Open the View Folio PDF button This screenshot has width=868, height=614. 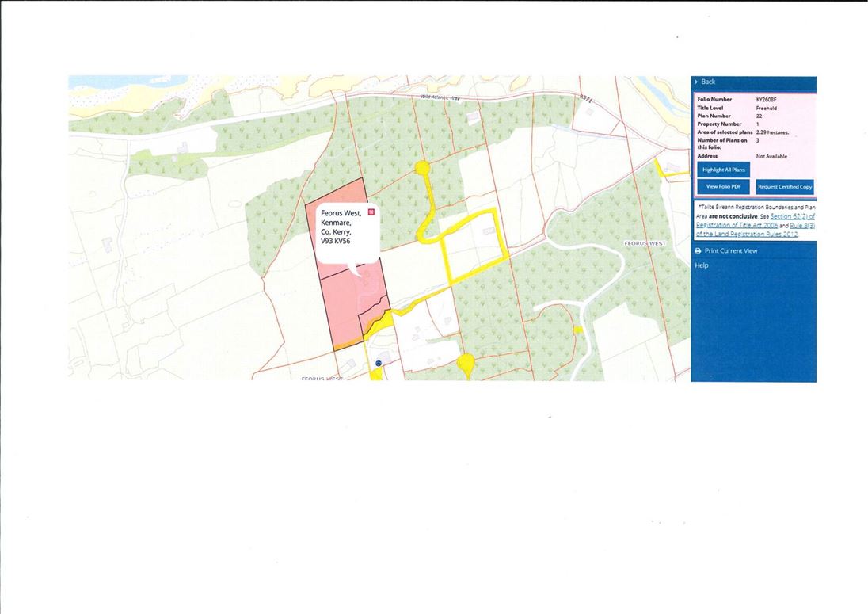724,187
